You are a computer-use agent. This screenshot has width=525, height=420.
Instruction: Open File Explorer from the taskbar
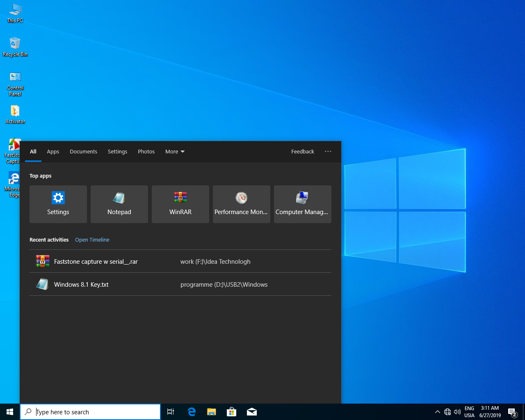(212, 412)
